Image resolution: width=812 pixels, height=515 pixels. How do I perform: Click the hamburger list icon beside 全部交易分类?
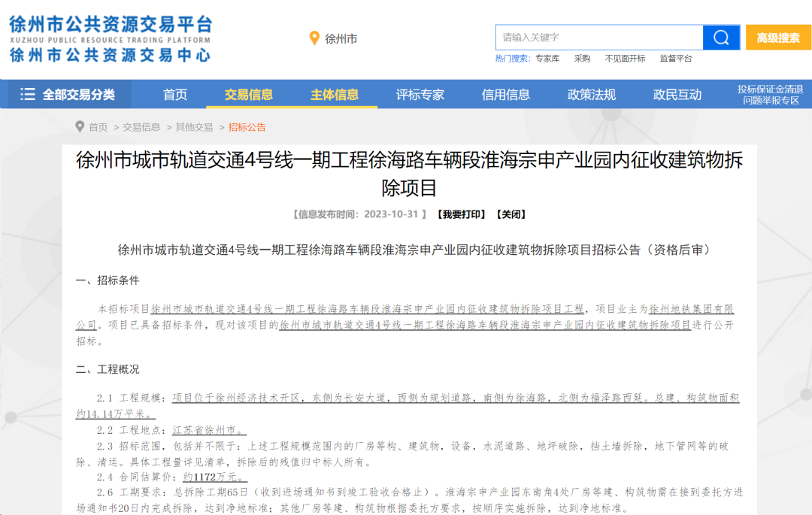[x=28, y=94]
